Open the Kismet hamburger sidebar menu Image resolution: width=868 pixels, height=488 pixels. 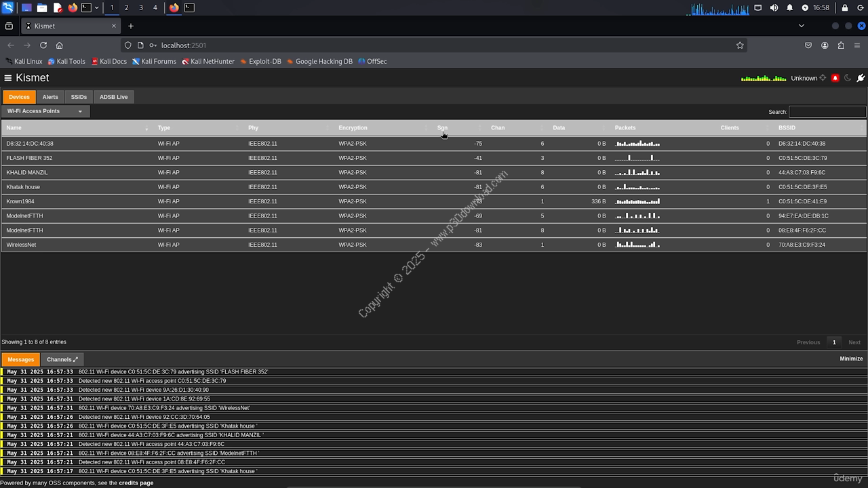(x=8, y=78)
